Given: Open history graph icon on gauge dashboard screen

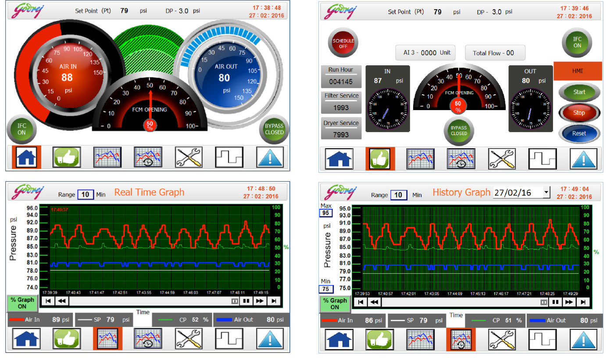Looking at the screenshot, I should [148, 157].
